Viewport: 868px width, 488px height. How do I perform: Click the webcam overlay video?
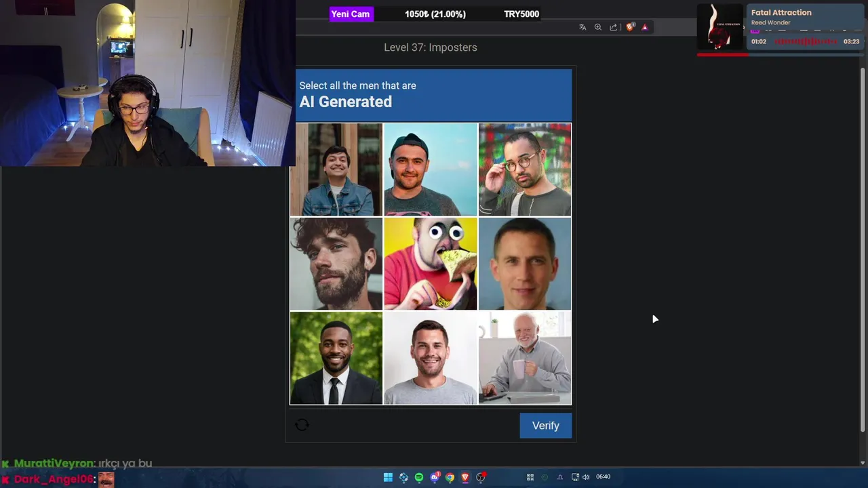148,83
